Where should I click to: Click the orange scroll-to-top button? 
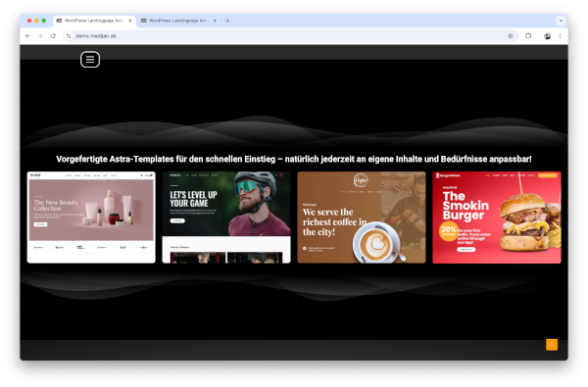tap(552, 345)
